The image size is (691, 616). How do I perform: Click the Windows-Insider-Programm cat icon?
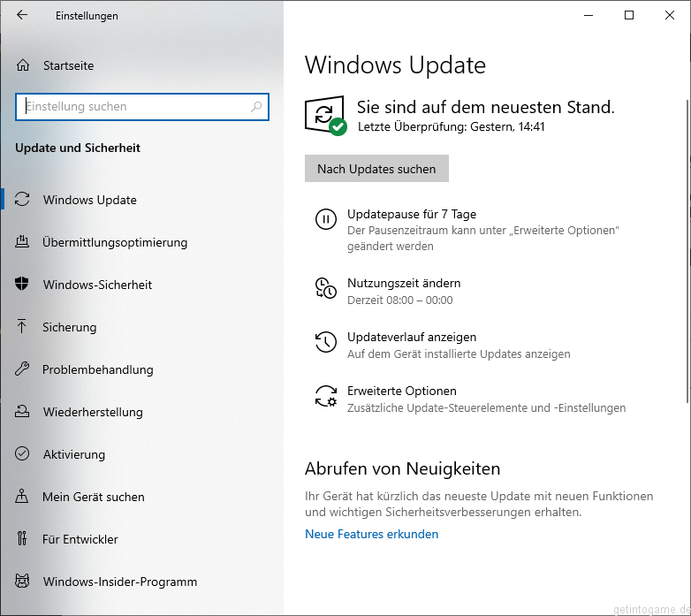tap(22, 582)
